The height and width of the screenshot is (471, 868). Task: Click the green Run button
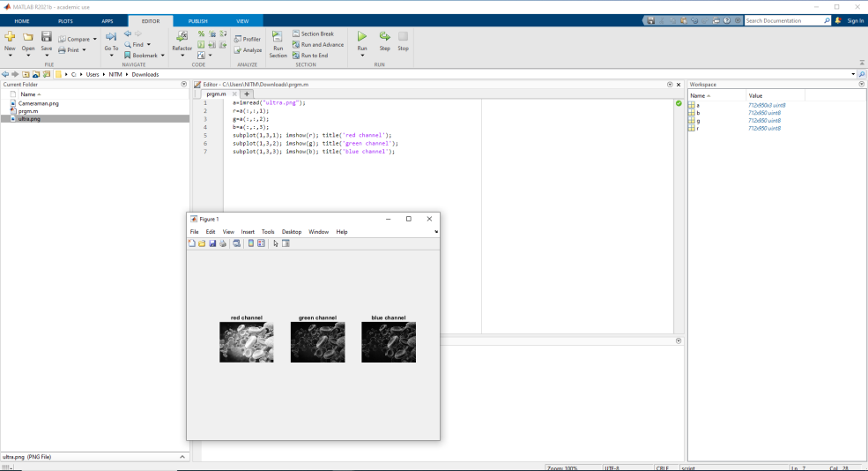click(x=362, y=37)
